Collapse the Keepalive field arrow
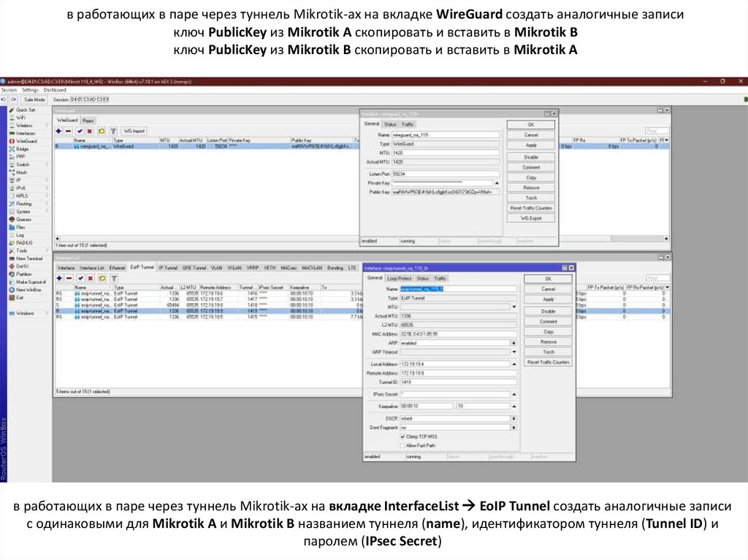Image resolution: width=748 pixels, height=560 pixels. pyautogui.click(x=514, y=407)
